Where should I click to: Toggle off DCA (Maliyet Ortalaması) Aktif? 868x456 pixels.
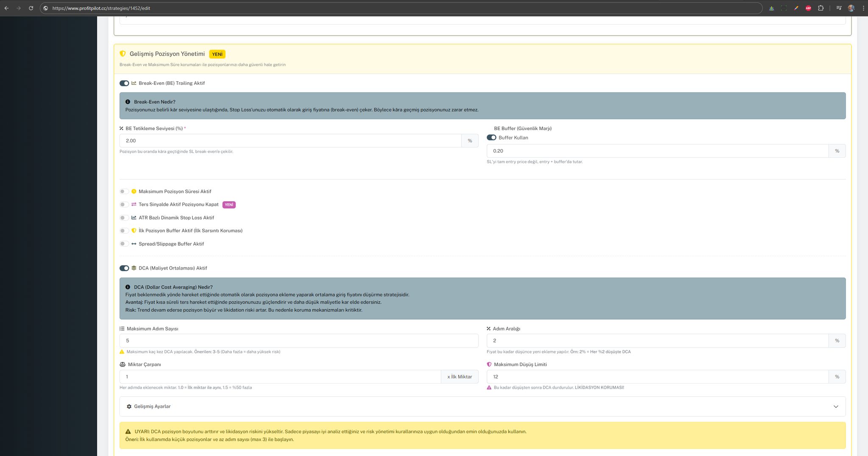coord(124,268)
